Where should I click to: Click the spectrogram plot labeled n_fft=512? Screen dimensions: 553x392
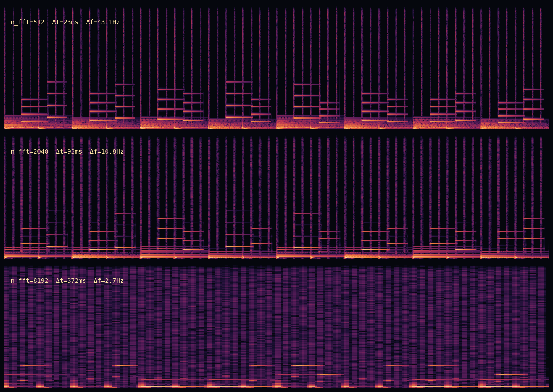pyautogui.click(x=276, y=68)
